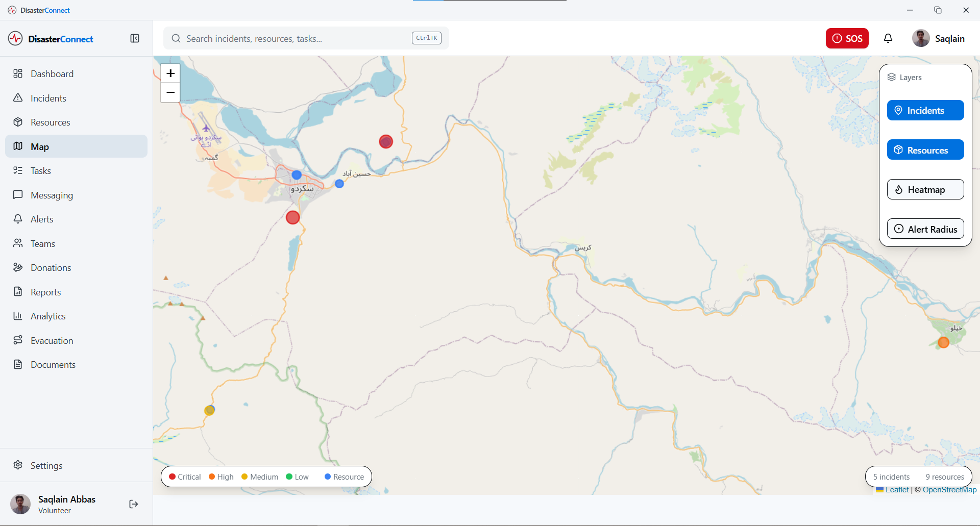Enable the Heatmap layer
Viewport: 980px width, 526px height.
[x=925, y=189]
